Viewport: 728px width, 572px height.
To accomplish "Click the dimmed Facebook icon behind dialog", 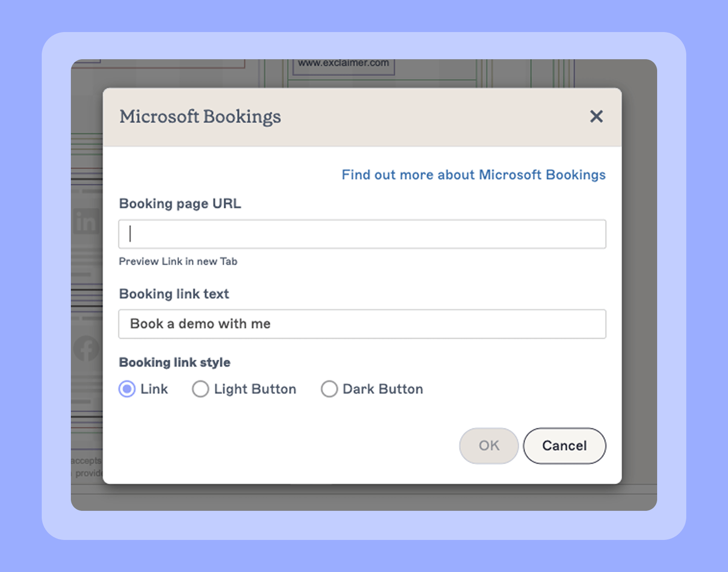I will 86,348.
